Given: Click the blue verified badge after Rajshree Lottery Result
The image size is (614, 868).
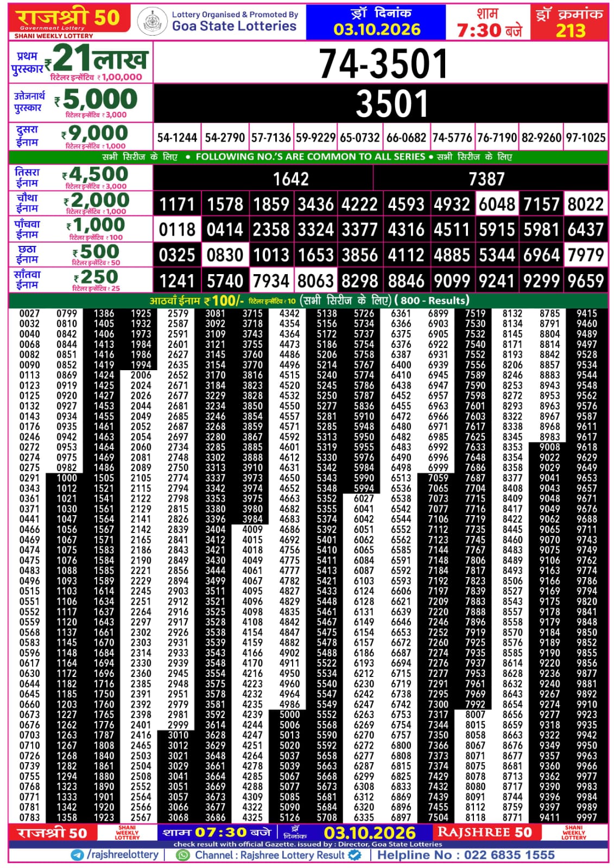Looking at the screenshot, I should pos(355,855).
